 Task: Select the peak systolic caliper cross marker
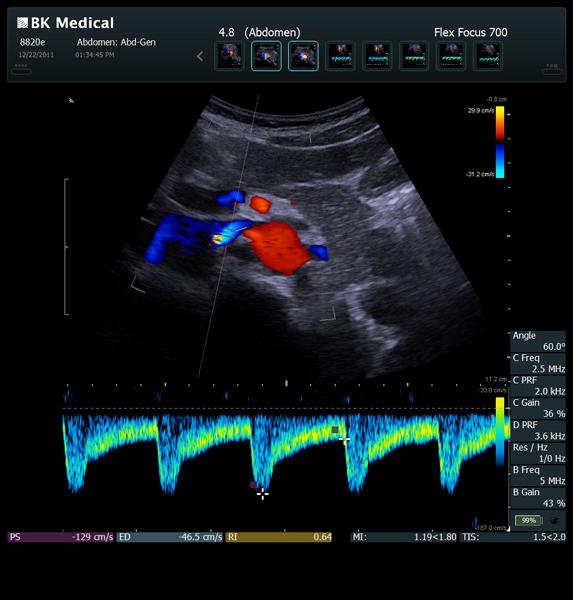click(x=263, y=494)
